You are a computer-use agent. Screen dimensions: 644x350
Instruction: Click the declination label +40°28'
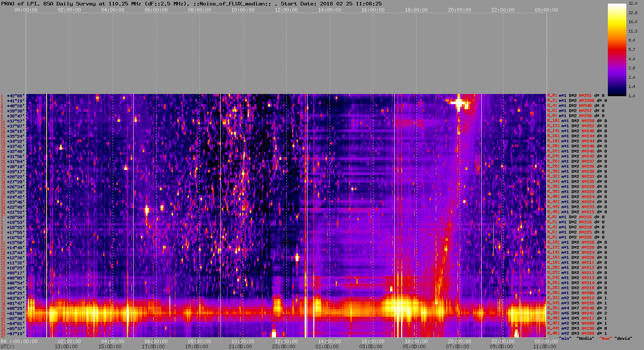[x=16, y=106]
